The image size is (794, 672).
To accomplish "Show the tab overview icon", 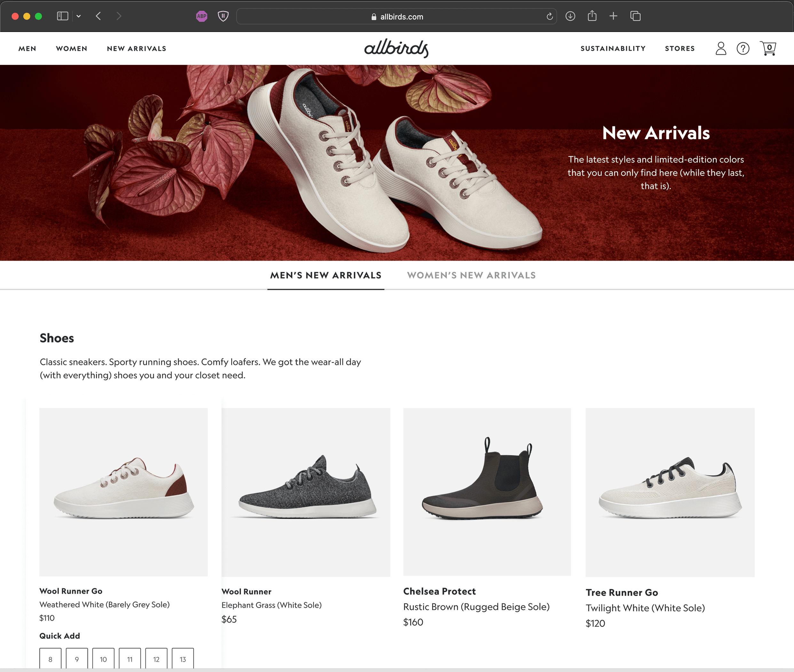I will [x=635, y=16].
